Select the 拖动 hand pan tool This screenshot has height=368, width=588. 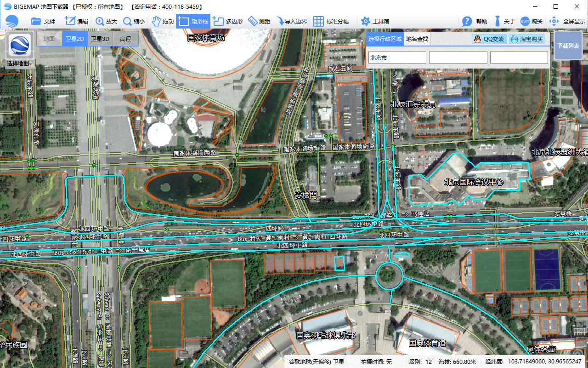click(163, 21)
